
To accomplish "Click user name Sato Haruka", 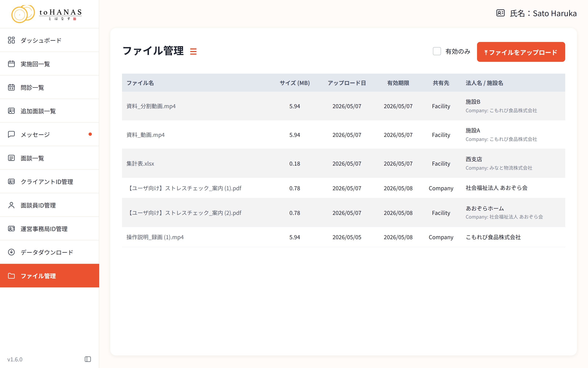I will (x=555, y=13).
